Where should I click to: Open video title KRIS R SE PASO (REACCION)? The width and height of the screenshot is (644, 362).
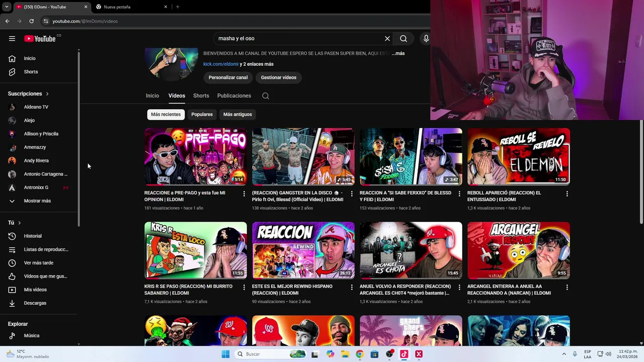[x=188, y=290]
